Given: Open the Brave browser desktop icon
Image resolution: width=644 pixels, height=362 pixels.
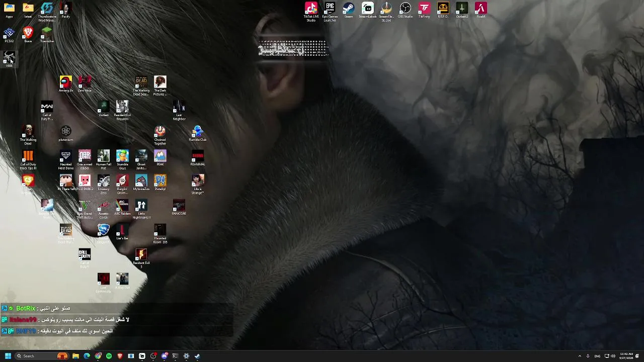Looking at the screenshot, I should (x=28, y=35).
